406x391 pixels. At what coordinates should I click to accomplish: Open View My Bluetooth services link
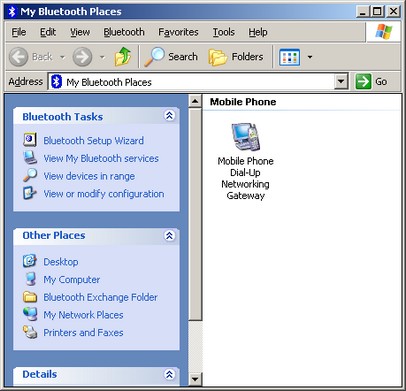click(101, 158)
